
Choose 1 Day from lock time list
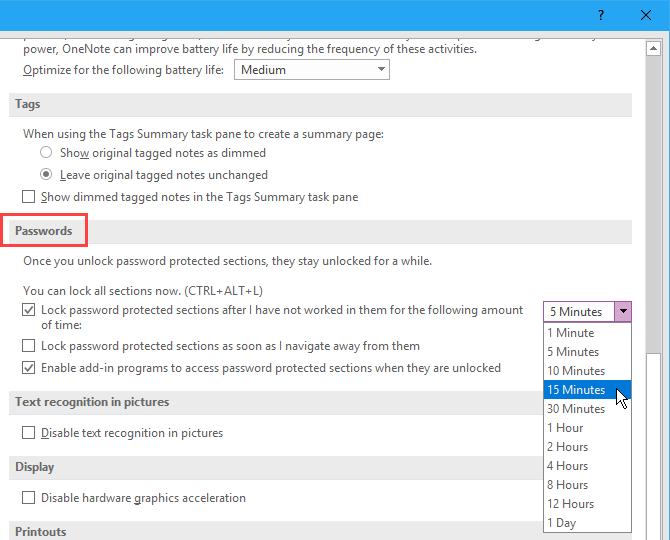coord(587,522)
